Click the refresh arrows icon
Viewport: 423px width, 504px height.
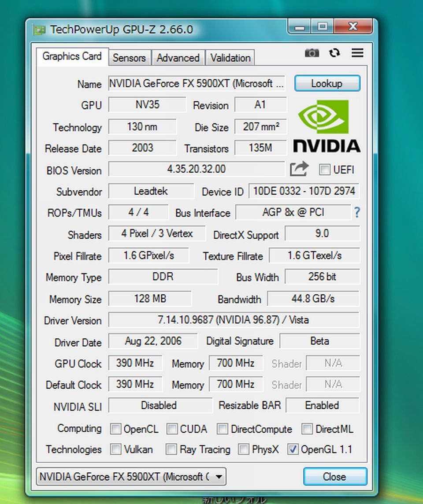pyautogui.click(x=334, y=53)
